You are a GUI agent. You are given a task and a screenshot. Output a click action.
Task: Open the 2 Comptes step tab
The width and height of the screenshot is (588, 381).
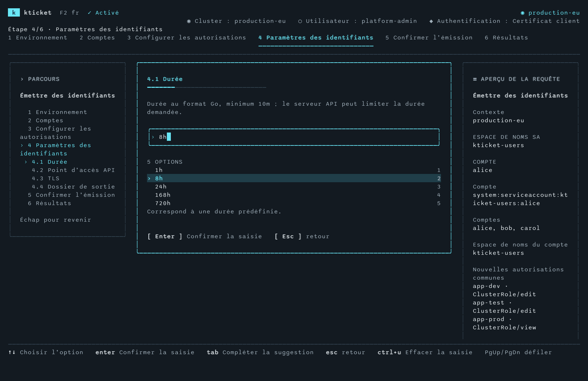97,38
